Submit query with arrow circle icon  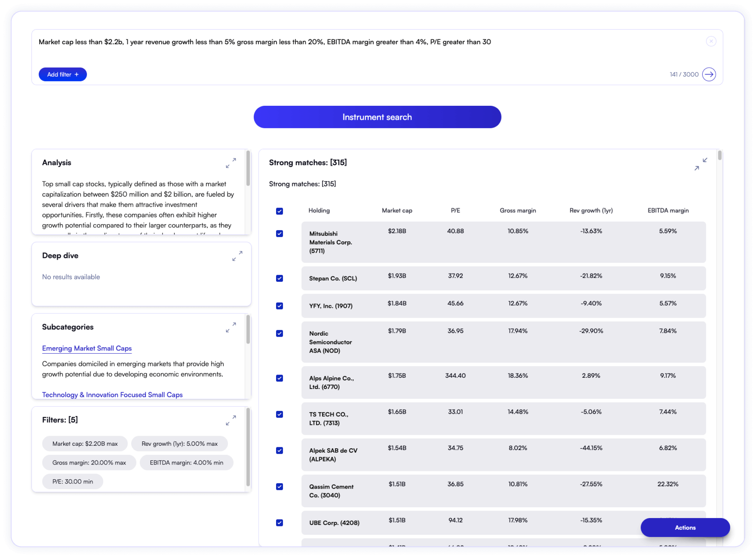[709, 74]
